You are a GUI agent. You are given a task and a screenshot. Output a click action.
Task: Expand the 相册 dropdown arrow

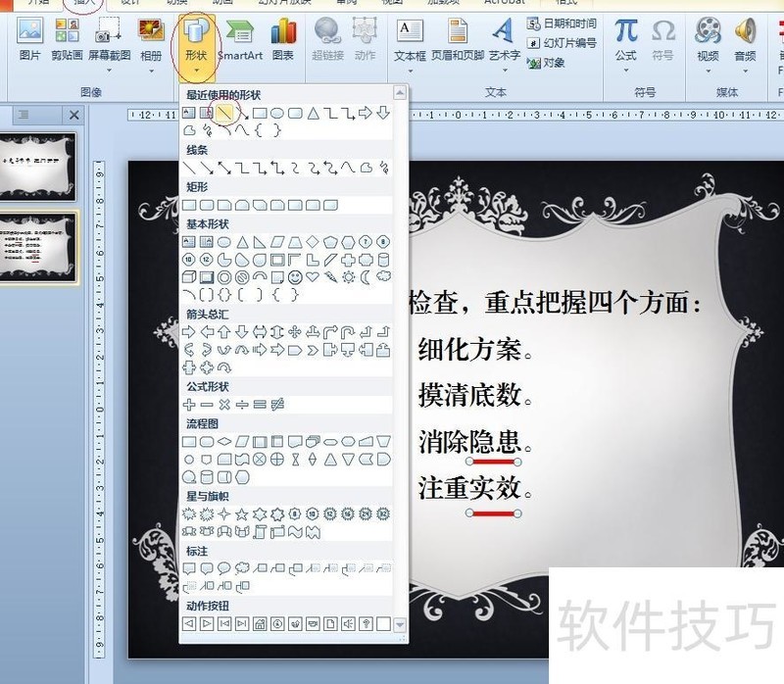[x=151, y=71]
